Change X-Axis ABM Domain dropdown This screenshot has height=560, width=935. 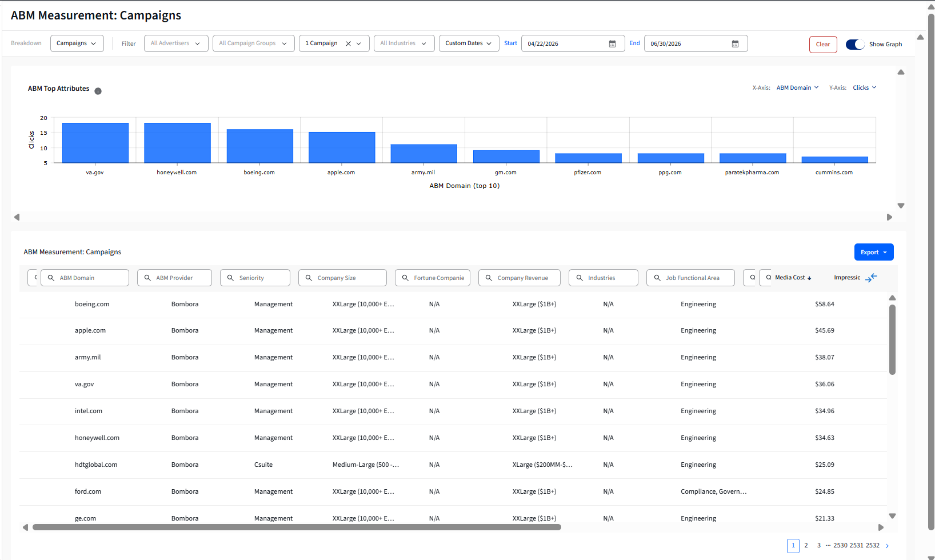tap(798, 87)
